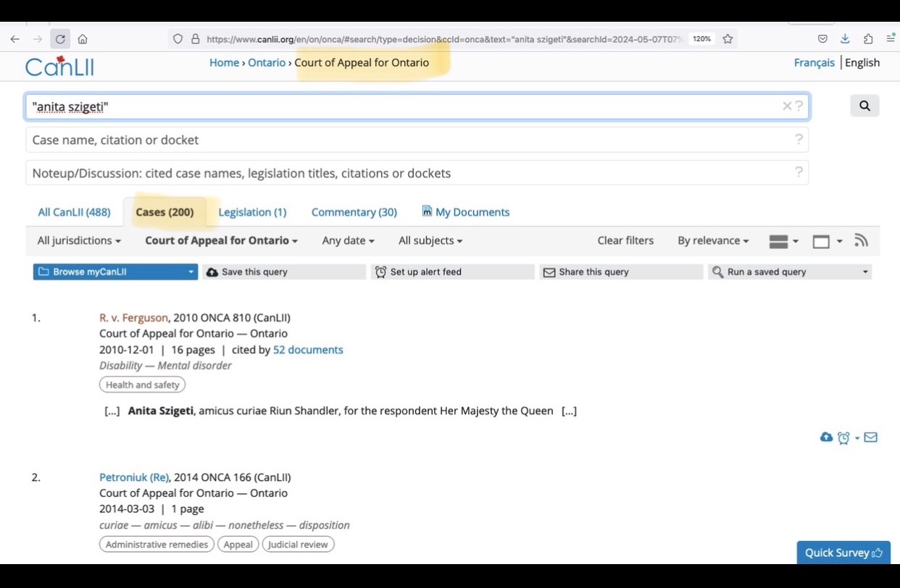
Task: Click the cloud save icon for Ferguson result
Action: pyautogui.click(x=825, y=437)
